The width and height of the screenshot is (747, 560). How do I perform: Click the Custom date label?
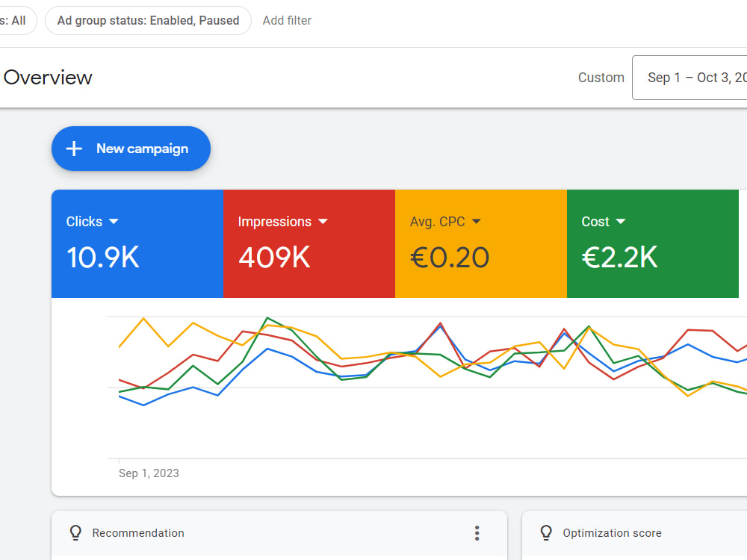click(601, 78)
